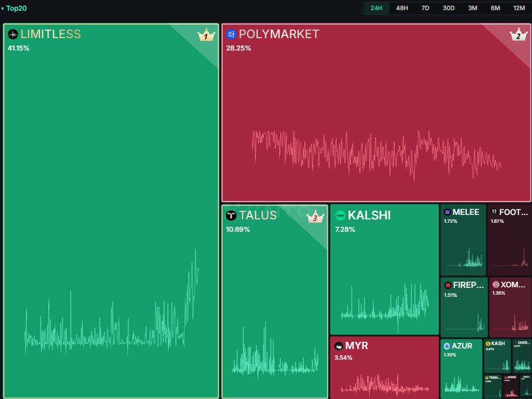Click the 1.67% share value
The height and width of the screenshot is (399, 532).
coord(497,221)
